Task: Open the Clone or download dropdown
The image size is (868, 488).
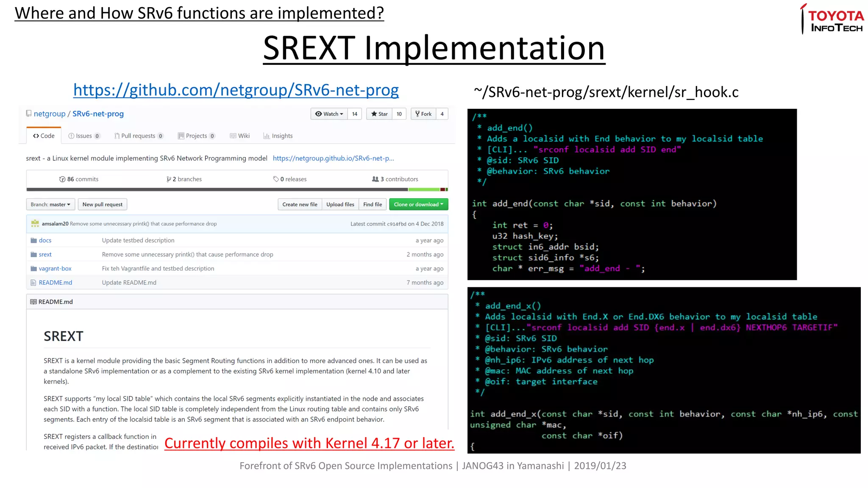Action: 418,204
